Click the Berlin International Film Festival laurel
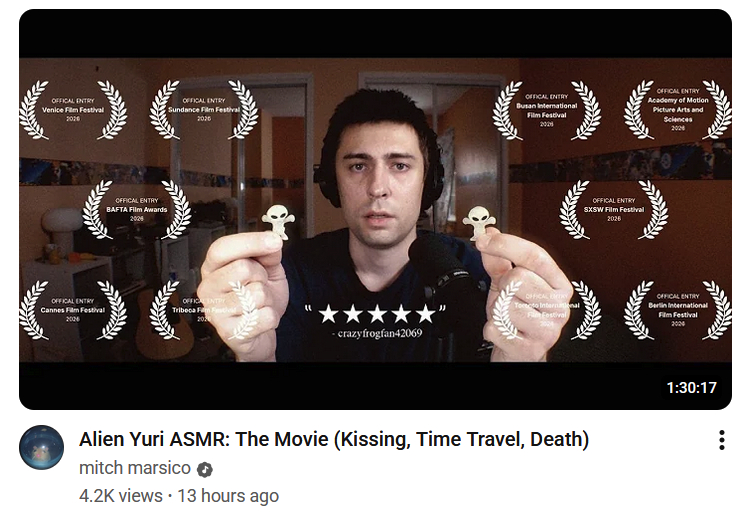This screenshot has height=518, width=747. point(677,310)
